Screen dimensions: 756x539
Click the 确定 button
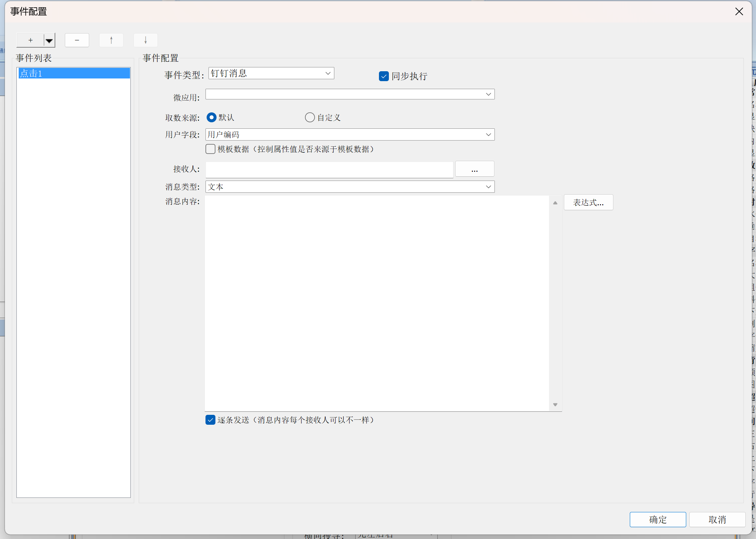pos(658,520)
